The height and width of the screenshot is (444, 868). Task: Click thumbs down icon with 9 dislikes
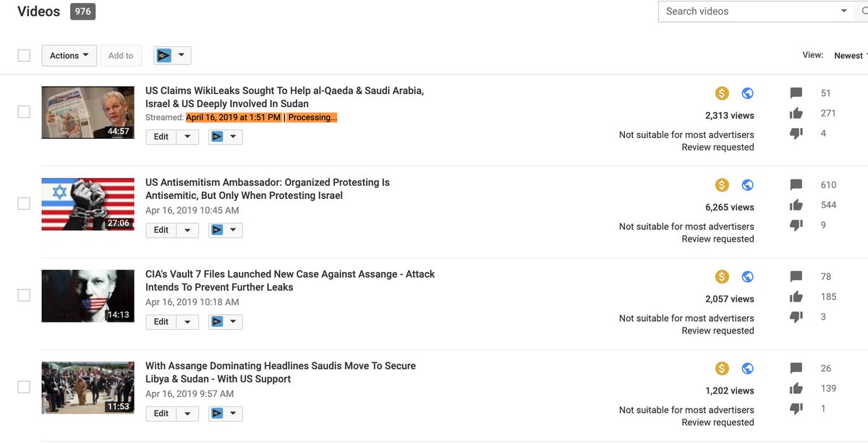(x=796, y=225)
